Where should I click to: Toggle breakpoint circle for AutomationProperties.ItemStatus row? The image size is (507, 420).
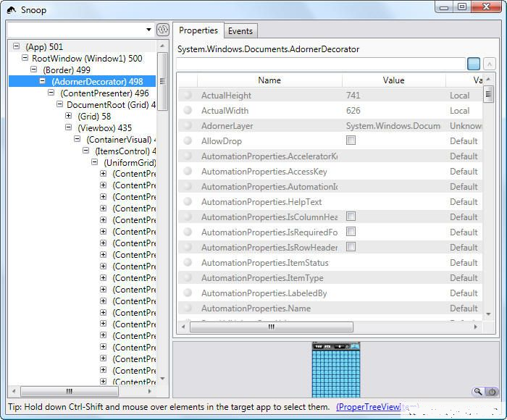pyautogui.click(x=188, y=262)
